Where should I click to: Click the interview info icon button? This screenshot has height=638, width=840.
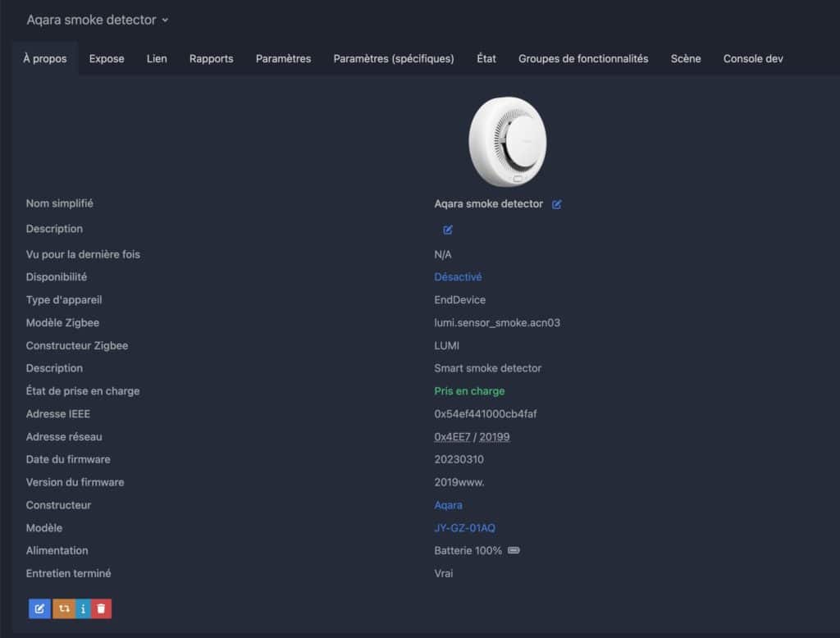83,608
